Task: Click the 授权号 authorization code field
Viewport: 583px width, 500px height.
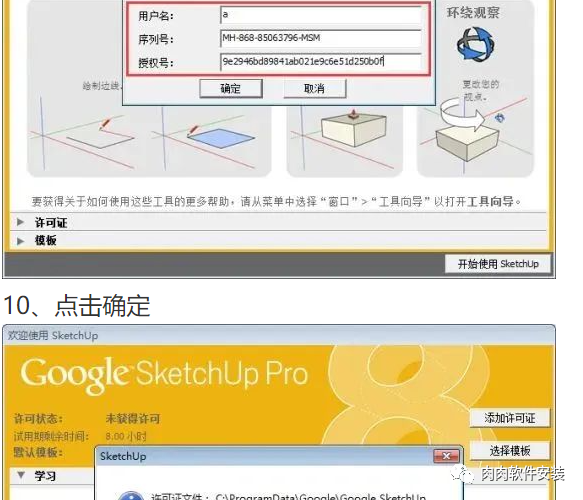Action: point(321,61)
